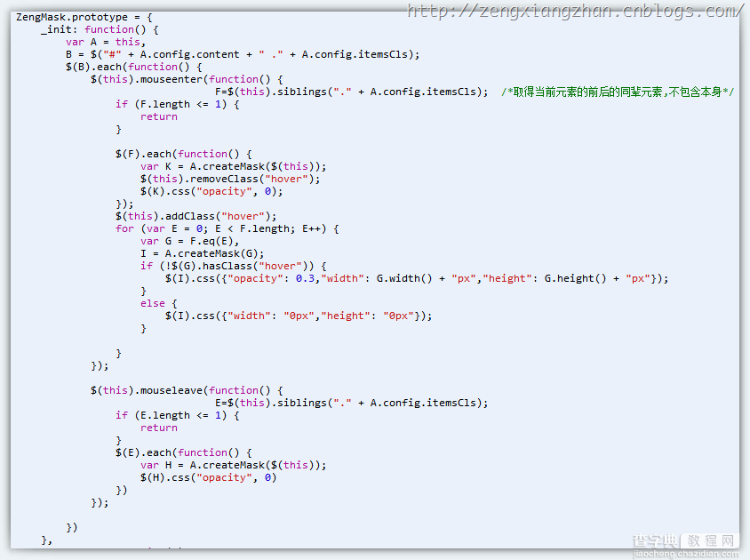Click the for loop line with E++
Viewport: 750px width, 560px height.
click(x=227, y=228)
